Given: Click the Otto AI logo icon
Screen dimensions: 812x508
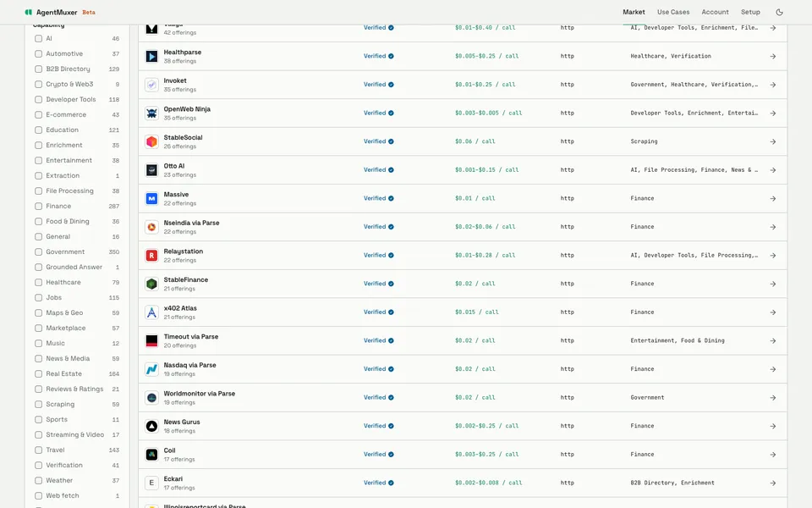Looking at the screenshot, I should [x=151, y=170].
